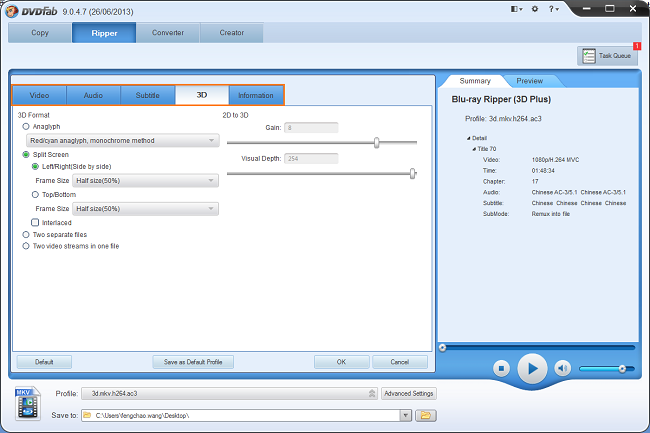This screenshot has height=433, width=650.
Task: Switch to the Creator module tab
Action: [232, 33]
